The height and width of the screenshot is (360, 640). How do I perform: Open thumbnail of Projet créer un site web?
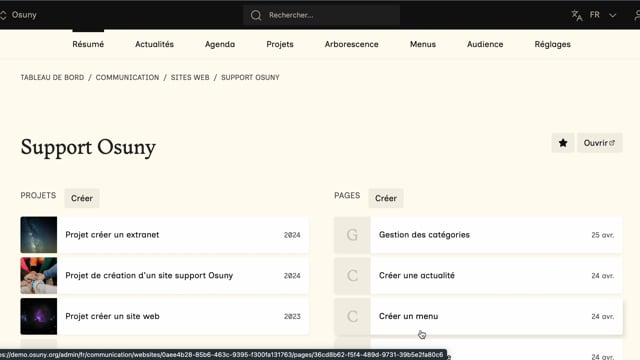point(39,316)
